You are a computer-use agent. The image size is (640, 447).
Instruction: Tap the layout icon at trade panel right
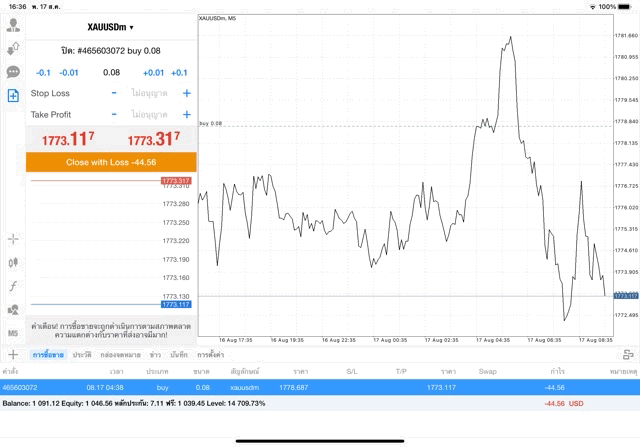628,354
